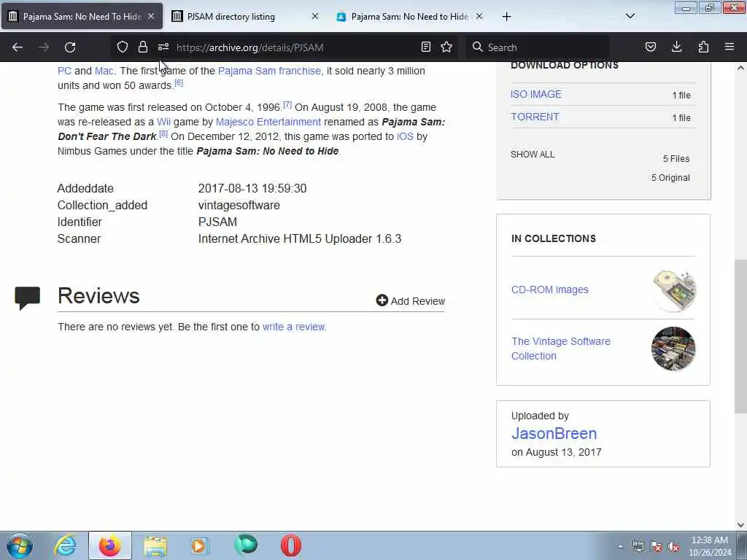Image resolution: width=747 pixels, height=560 pixels.
Task: Open Vintage Software Collection thumbnail
Action: [x=673, y=349]
